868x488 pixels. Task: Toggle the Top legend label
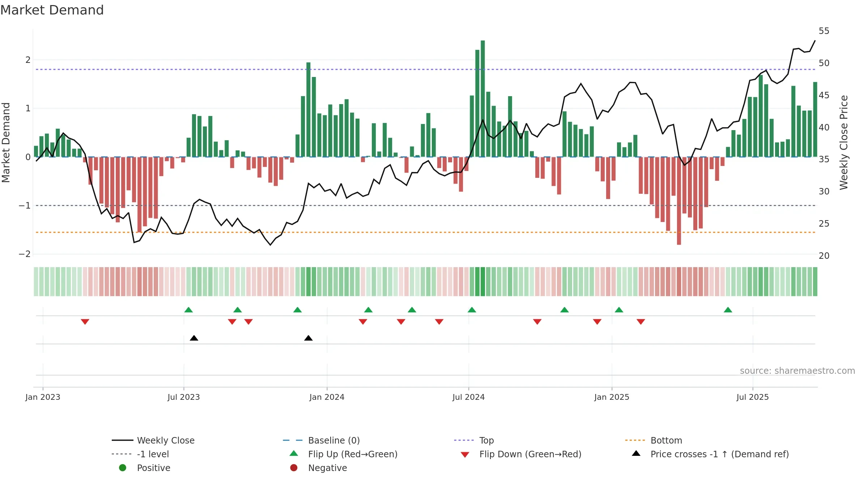(486, 440)
